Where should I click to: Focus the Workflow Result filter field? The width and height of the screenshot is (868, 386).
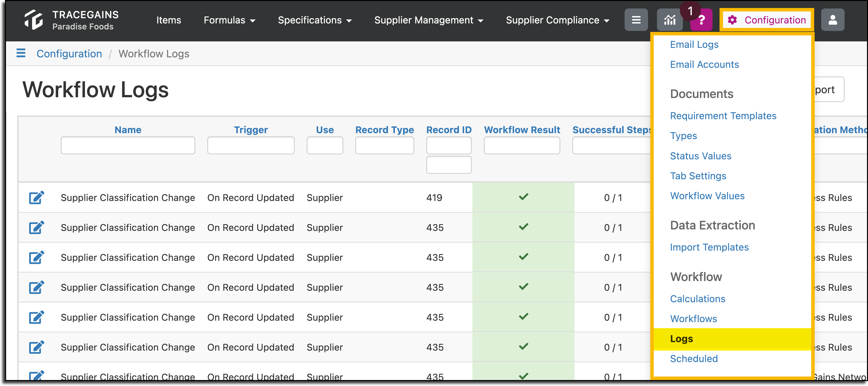pyautogui.click(x=522, y=145)
